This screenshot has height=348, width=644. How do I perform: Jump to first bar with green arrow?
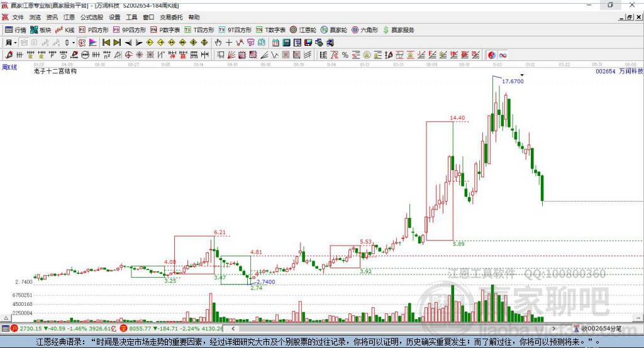coord(106,43)
